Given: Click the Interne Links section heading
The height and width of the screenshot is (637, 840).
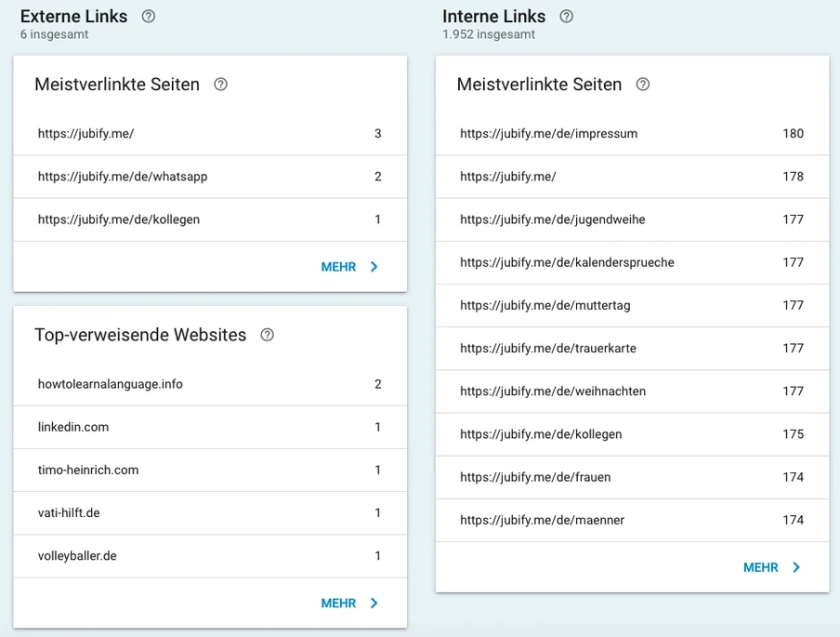Looking at the screenshot, I should click(x=493, y=16).
